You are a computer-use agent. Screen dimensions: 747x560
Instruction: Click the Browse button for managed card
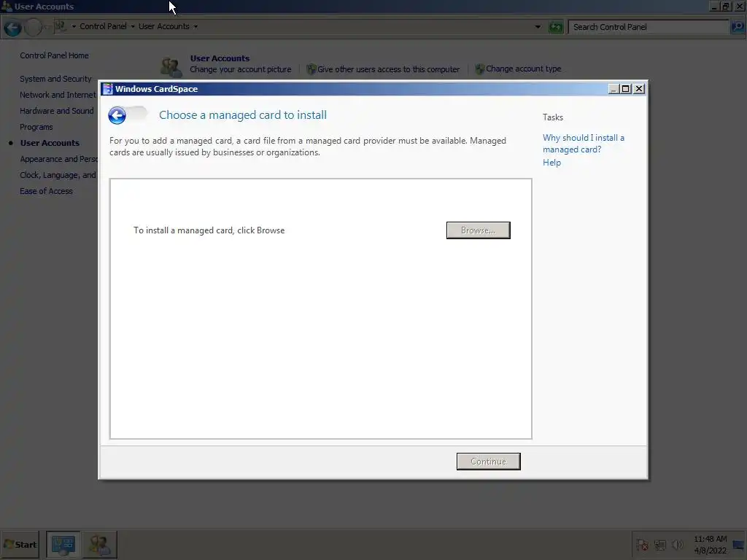478,230
